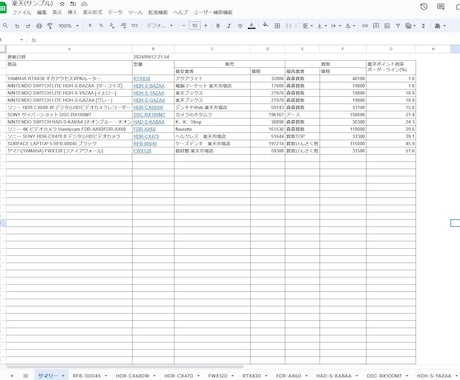460x380 pixels.
Task: Open the 表示 menu
Action: coord(57,12)
